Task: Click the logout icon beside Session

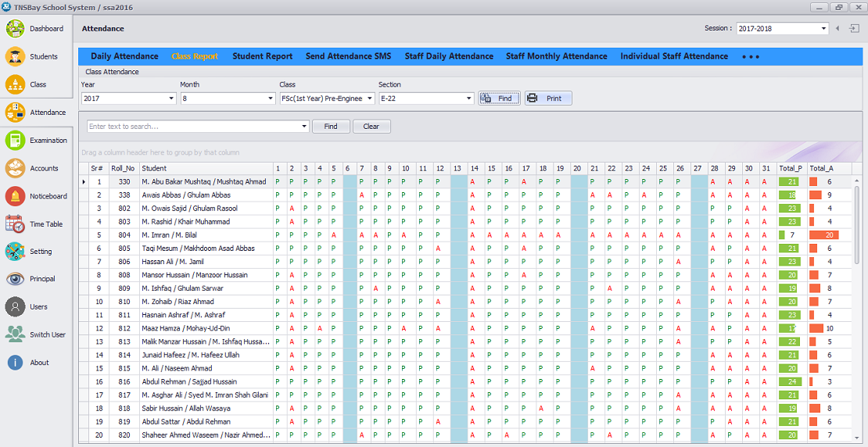Action: 854,28
